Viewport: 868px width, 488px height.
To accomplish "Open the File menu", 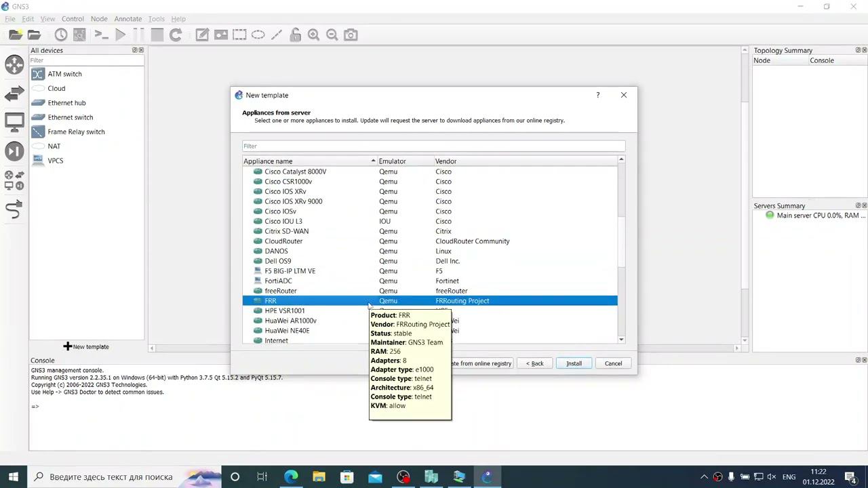I will pos(10,19).
